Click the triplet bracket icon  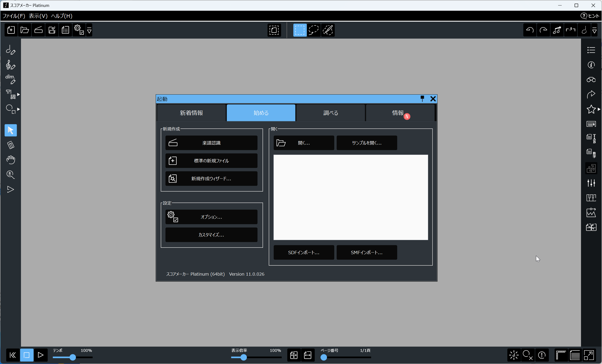coord(571,30)
